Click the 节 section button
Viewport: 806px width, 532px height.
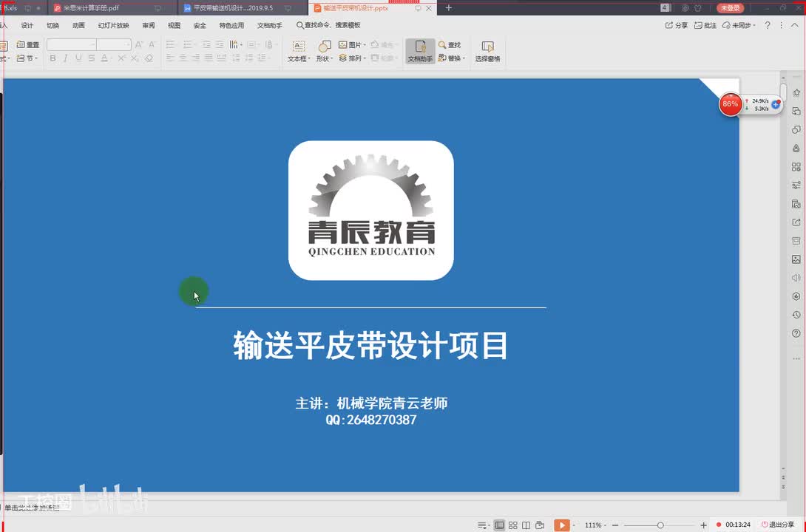click(x=27, y=58)
